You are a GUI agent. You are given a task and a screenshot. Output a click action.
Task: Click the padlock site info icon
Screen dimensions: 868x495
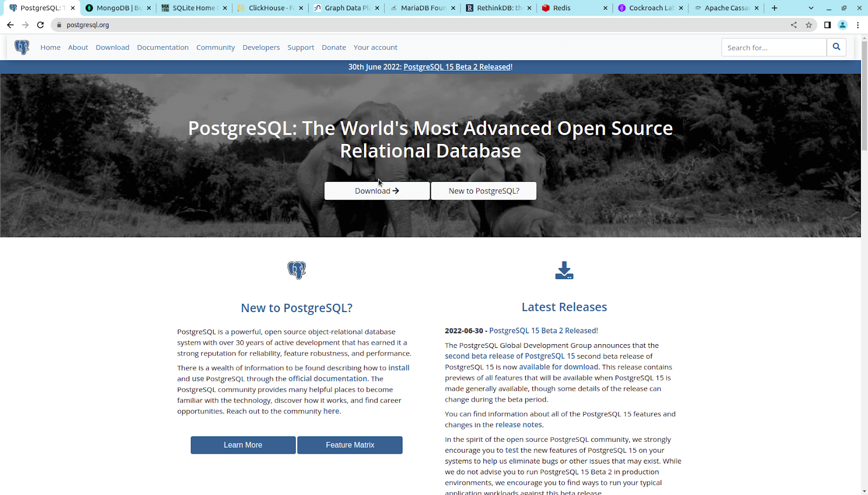pos(60,25)
